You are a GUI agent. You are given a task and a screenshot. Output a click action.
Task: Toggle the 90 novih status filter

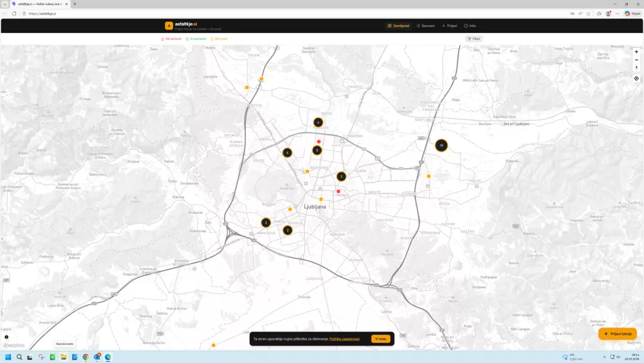[x=219, y=39]
